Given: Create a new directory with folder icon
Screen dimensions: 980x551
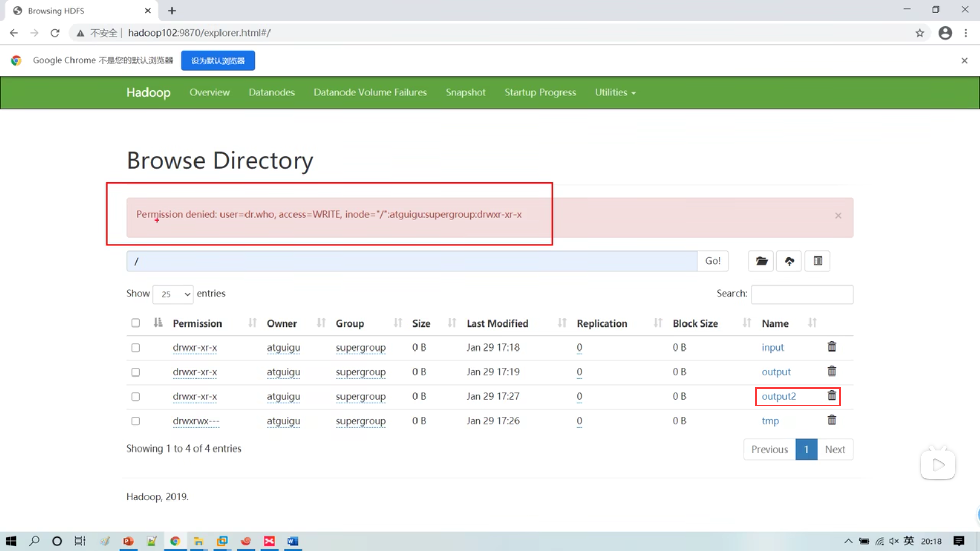Looking at the screenshot, I should (x=761, y=261).
